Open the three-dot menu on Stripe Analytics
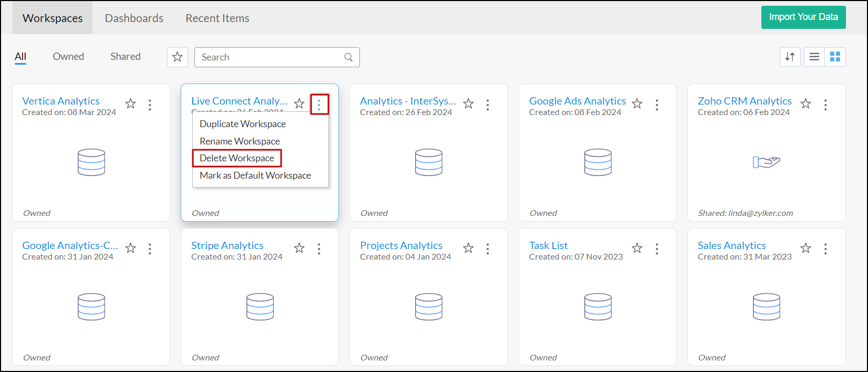 point(319,249)
